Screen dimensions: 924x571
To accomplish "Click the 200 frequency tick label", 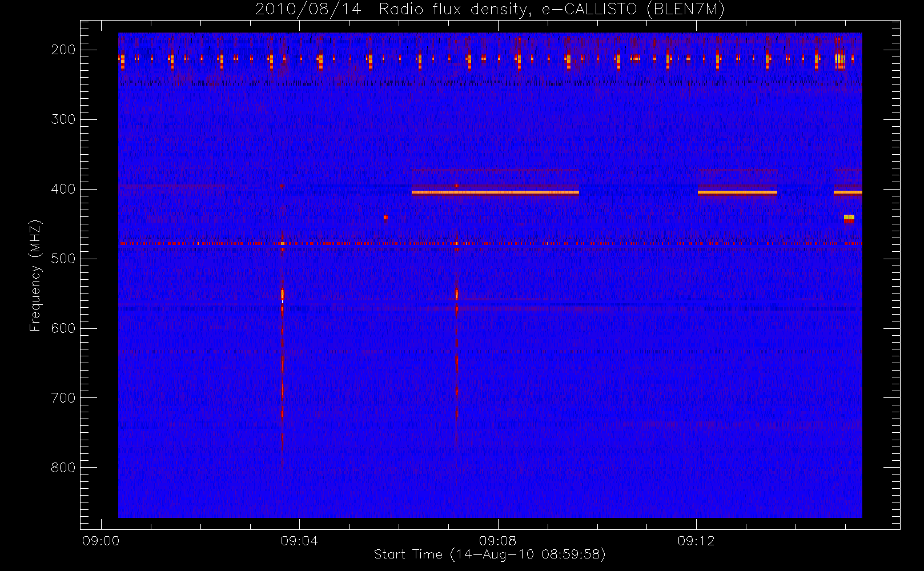I will pos(63,50).
